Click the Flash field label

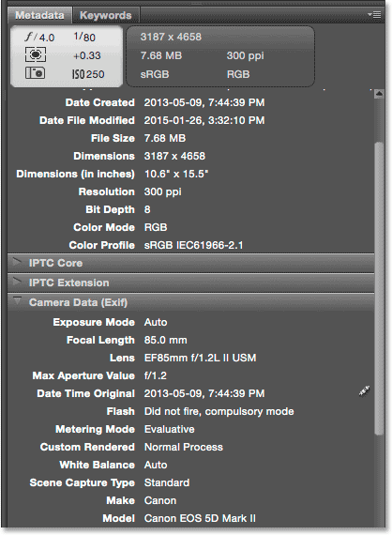click(121, 411)
